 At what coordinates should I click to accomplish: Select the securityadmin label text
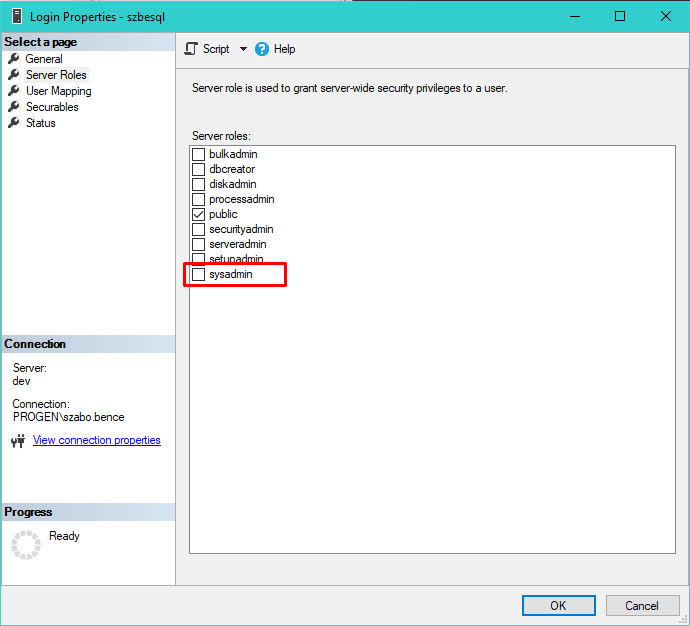pyautogui.click(x=241, y=229)
